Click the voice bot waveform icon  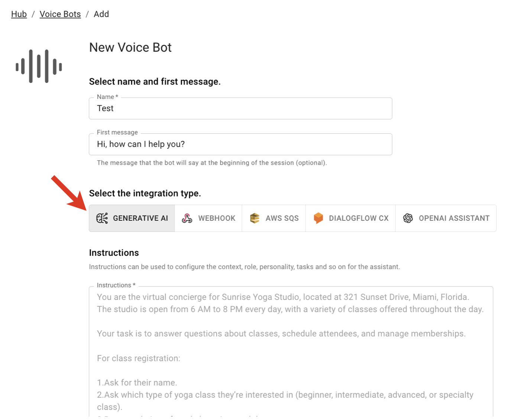[x=39, y=66]
